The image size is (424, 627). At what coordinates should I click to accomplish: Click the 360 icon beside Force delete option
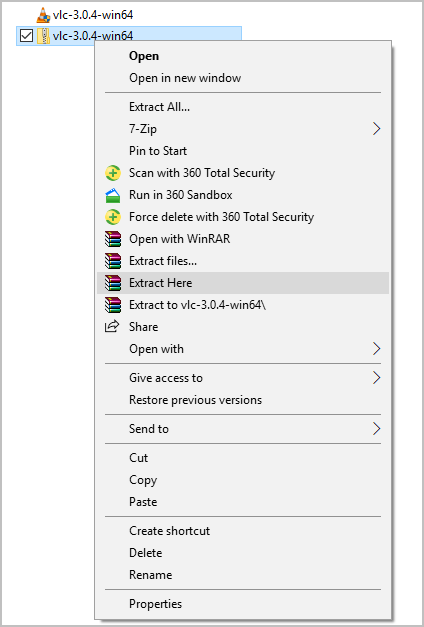pos(113,217)
